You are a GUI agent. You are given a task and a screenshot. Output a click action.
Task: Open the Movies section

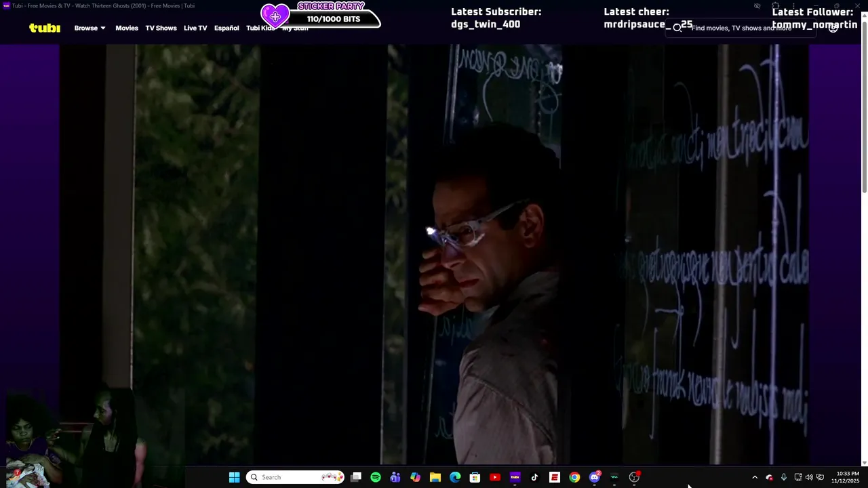[127, 28]
